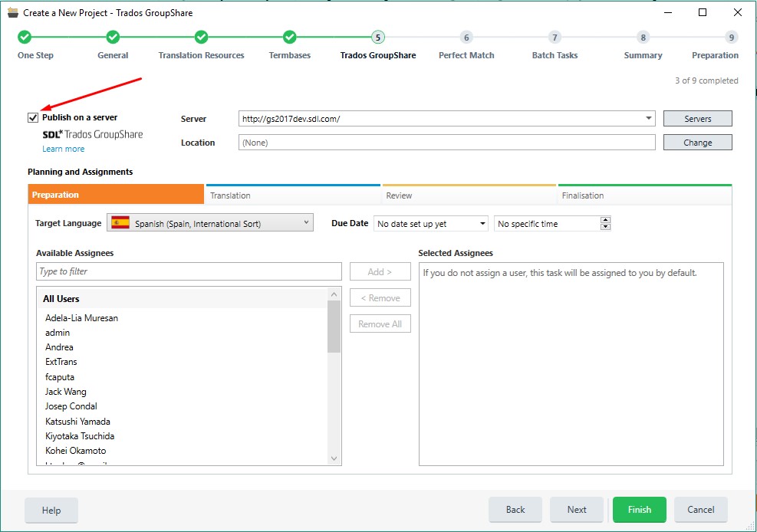757x532 pixels.
Task: Click the user list scroll down arrow
Action: click(334, 458)
